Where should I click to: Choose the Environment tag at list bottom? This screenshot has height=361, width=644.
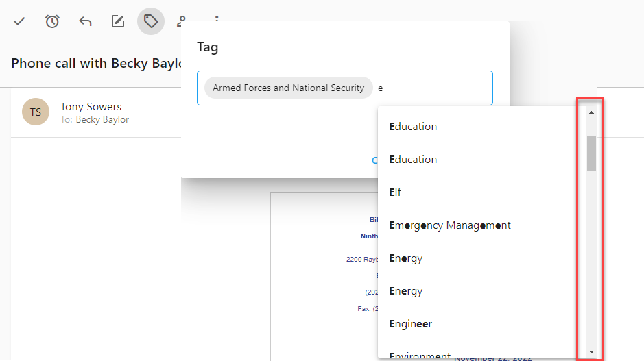click(419, 354)
